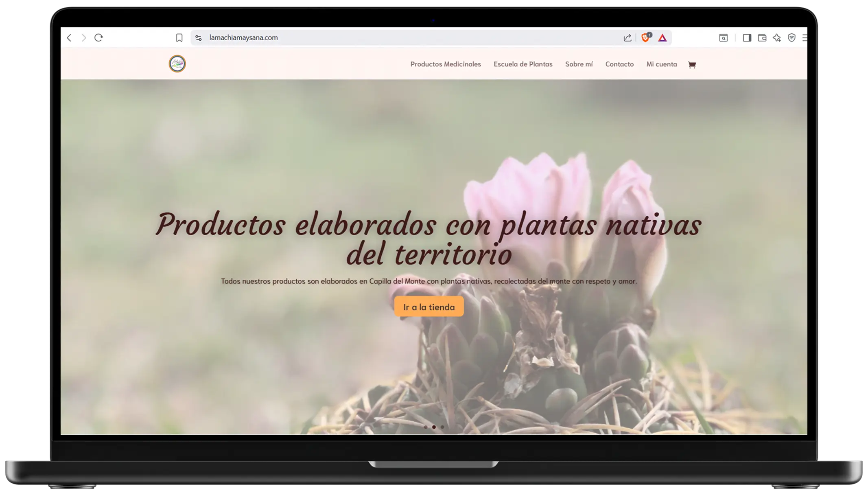Open site settings icon in the address bar
Screen dimensions: 868x493
198,38
